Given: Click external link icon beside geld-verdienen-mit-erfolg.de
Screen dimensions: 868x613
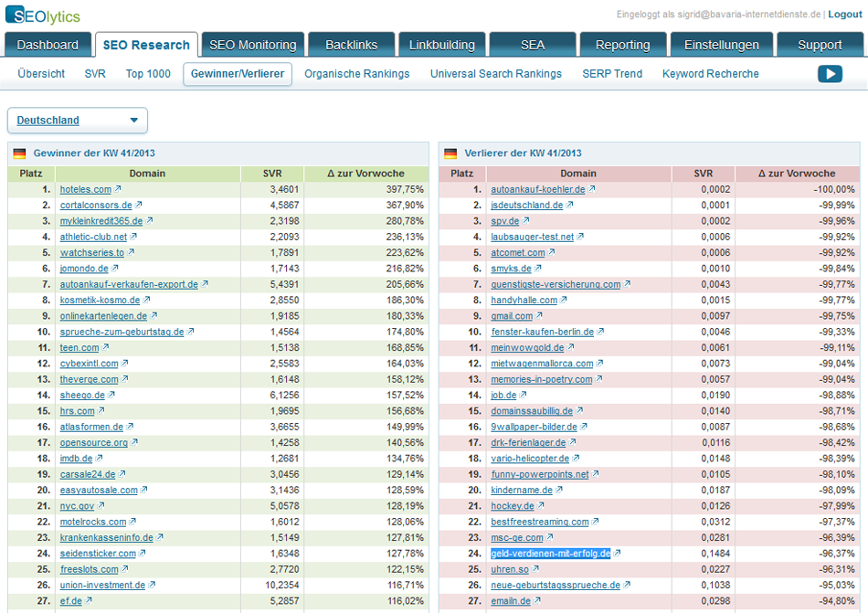Looking at the screenshot, I should [x=618, y=554].
